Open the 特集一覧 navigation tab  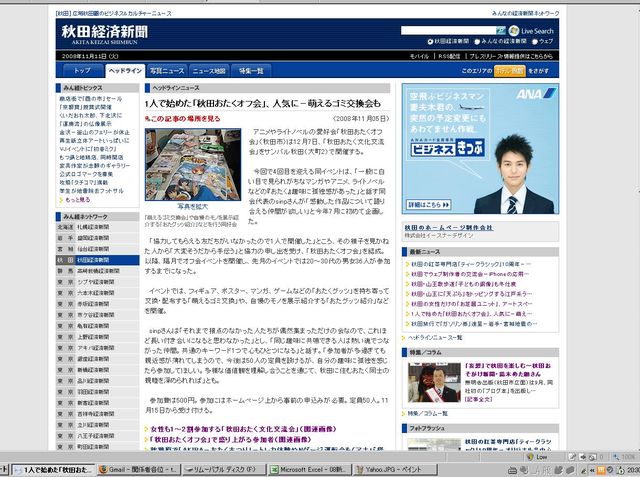(251, 71)
